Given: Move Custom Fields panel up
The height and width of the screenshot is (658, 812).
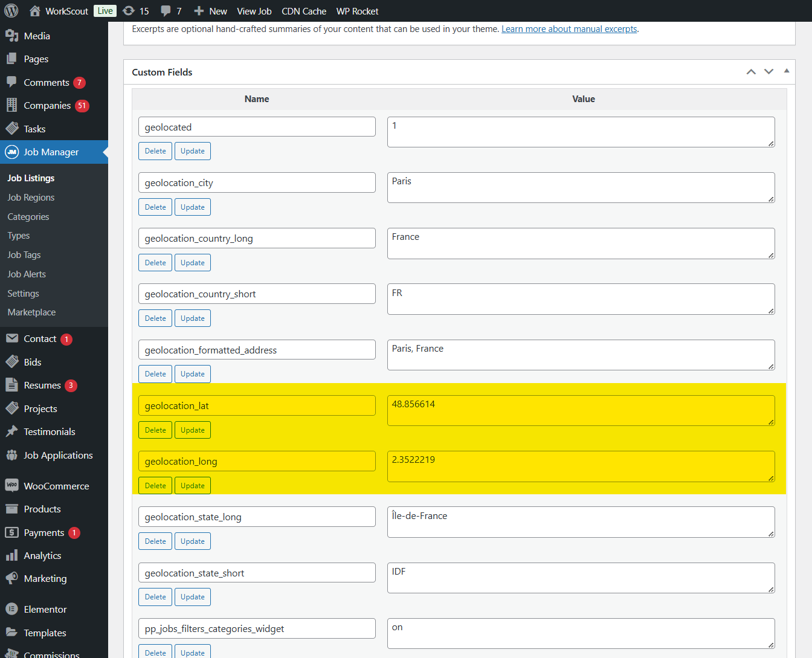Looking at the screenshot, I should point(751,72).
